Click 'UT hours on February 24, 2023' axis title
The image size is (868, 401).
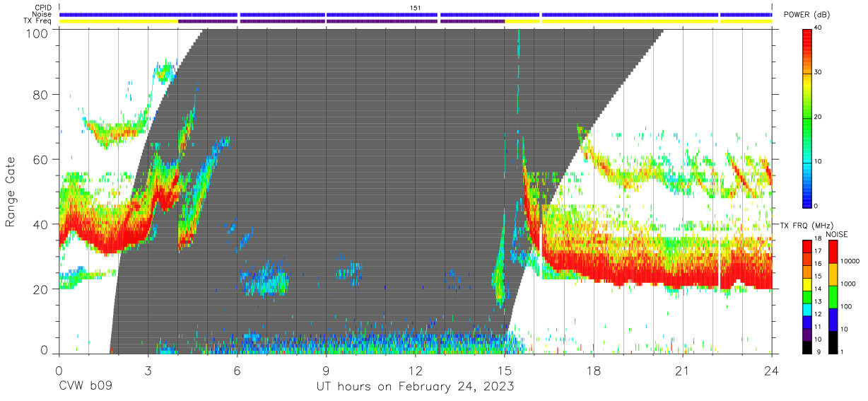coord(415,387)
